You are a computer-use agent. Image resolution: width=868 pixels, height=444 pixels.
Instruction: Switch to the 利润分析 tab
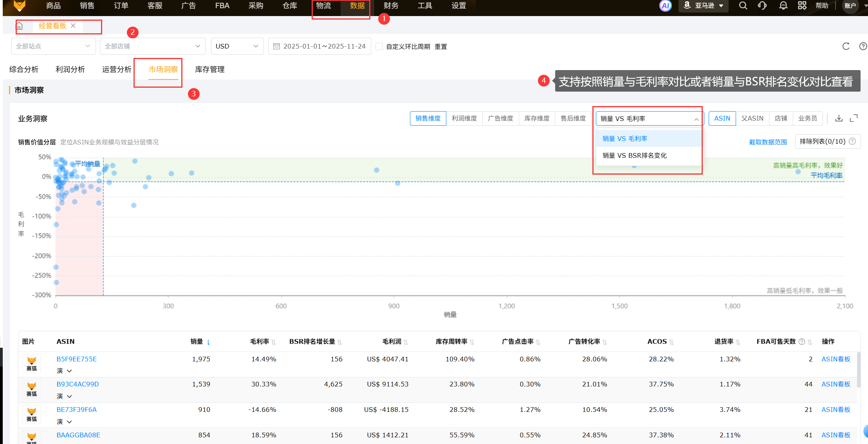coord(70,69)
